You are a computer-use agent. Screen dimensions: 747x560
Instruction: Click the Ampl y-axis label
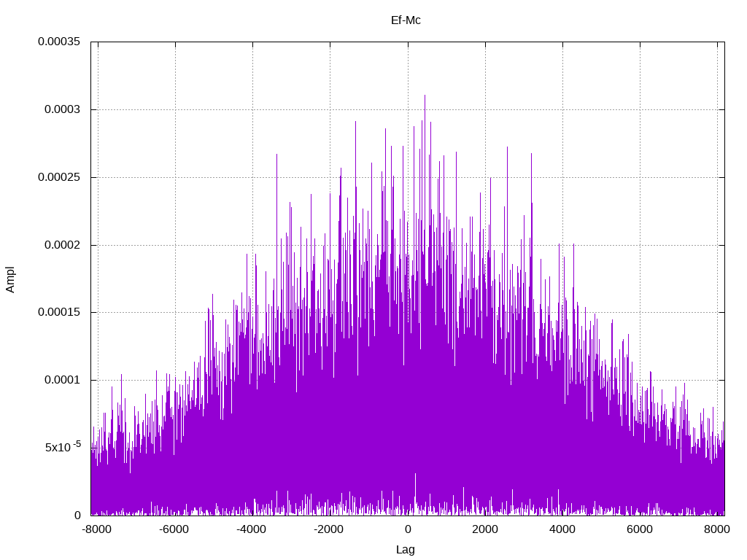[x=10, y=279]
